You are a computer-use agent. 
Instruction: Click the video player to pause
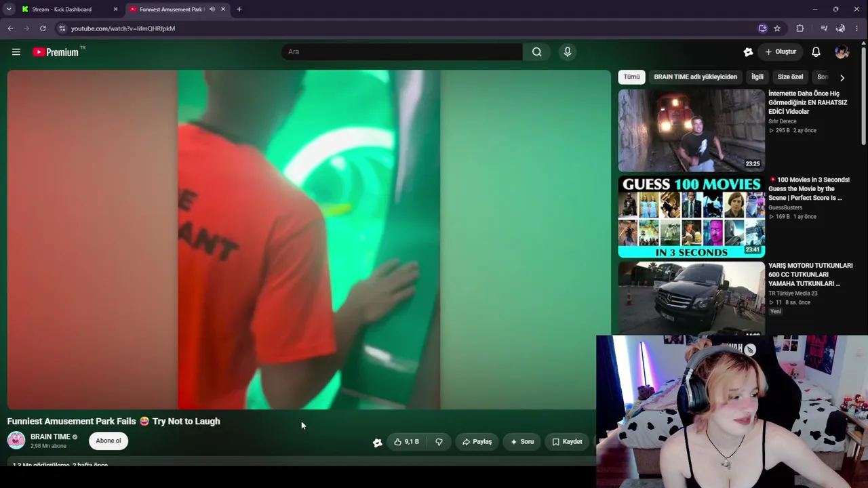[x=309, y=240]
